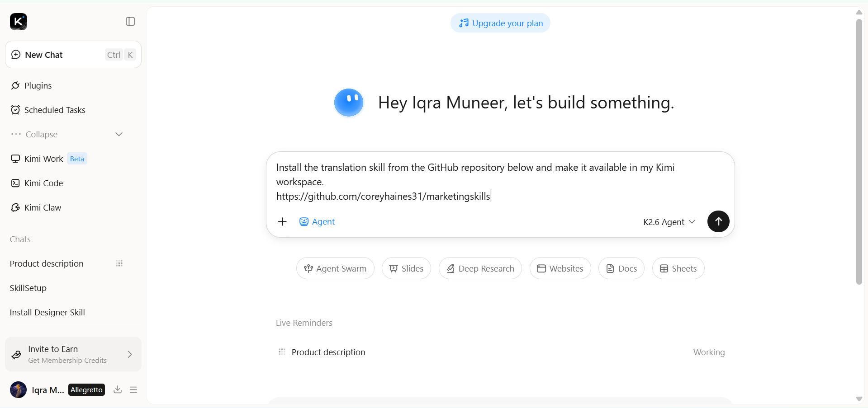Click the Kimi logo icon
This screenshot has width=868, height=408.
pyautogui.click(x=19, y=21)
